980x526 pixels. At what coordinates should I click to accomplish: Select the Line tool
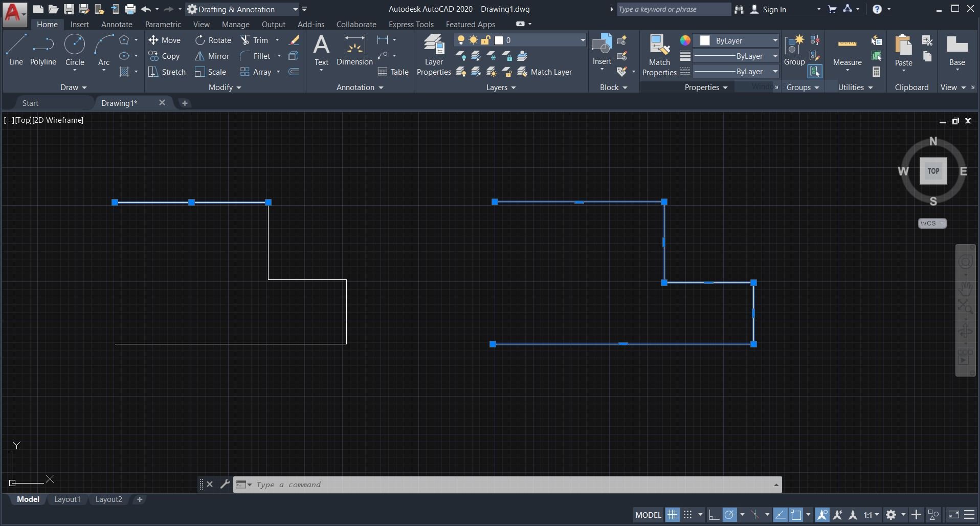point(15,49)
